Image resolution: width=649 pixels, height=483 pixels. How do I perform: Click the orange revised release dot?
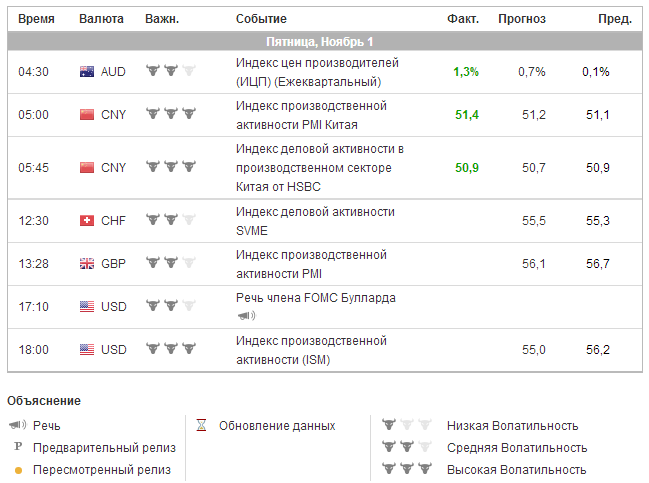pos(17,470)
